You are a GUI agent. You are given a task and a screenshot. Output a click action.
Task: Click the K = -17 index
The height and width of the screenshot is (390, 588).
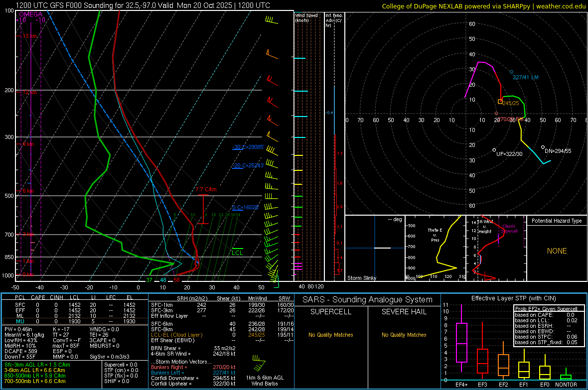61,329
